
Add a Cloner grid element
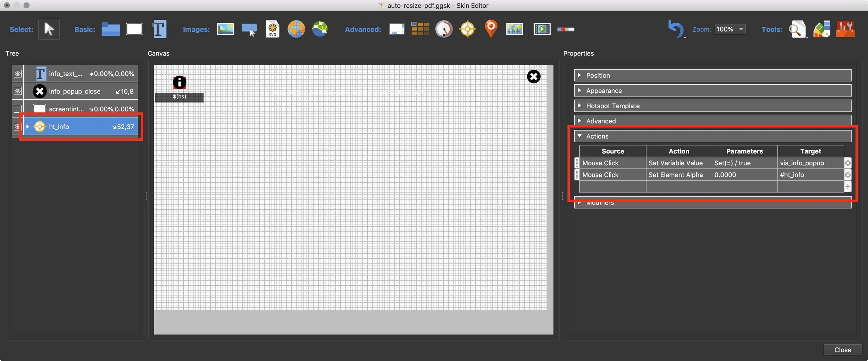pyautogui.click(x=420, y=29)
